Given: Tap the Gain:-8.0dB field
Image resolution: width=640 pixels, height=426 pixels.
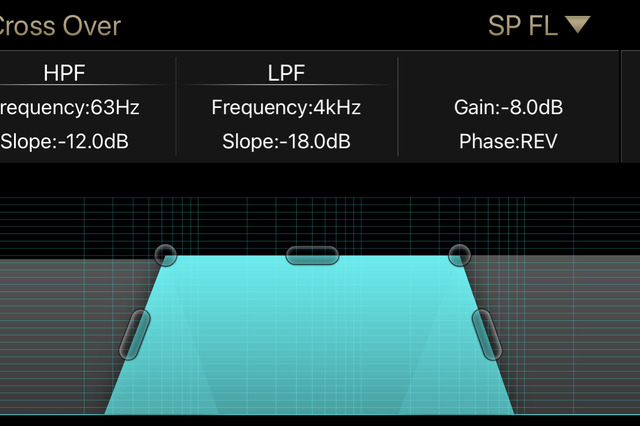Looking at the screenshot, I should (508, 108).
